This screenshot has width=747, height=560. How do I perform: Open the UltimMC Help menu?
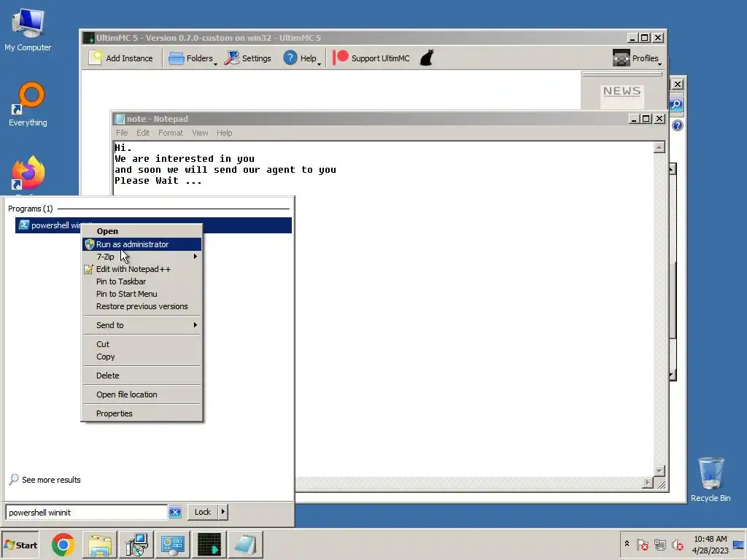302,58
